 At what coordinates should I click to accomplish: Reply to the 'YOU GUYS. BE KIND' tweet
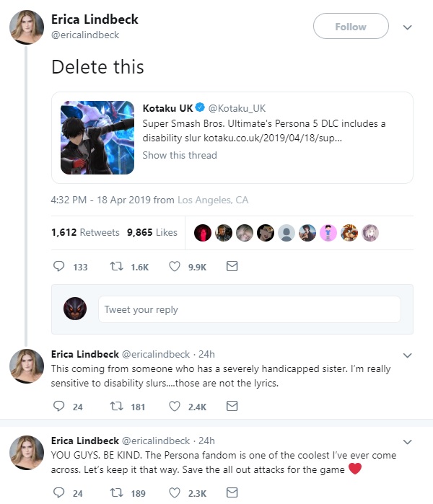pos(59,492)
